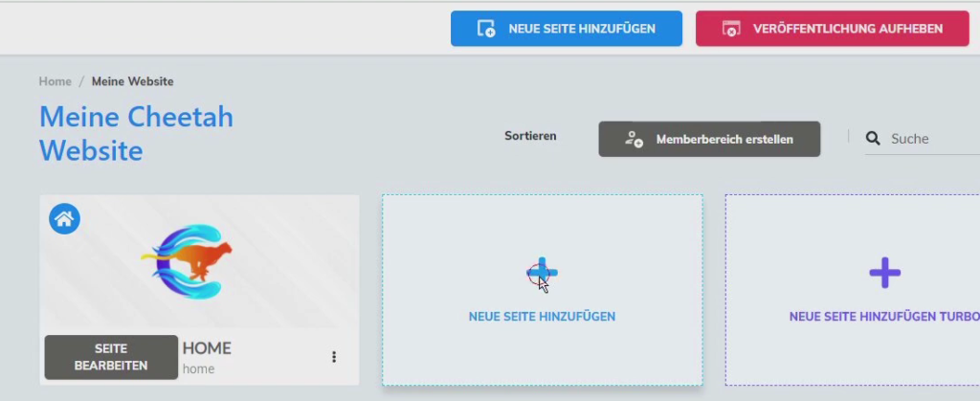Click the purple plus icon in Turbo card

pyautogui.click(x=885, y=273)
